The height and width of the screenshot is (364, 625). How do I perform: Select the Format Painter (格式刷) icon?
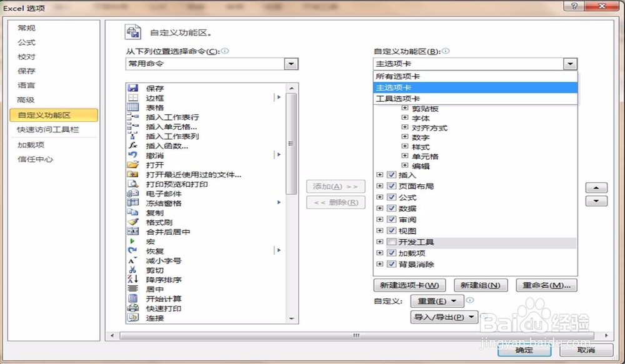pyautogui.click(x=132, y=222)
